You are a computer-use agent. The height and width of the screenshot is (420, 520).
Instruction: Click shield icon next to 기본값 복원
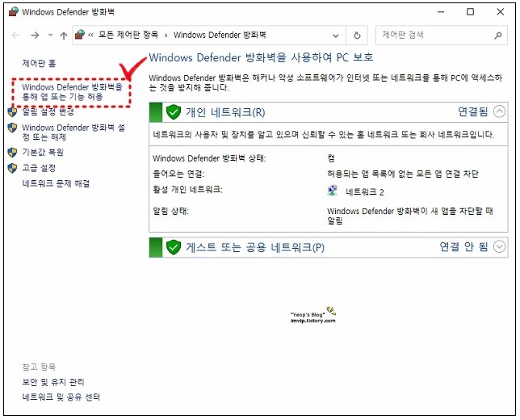pos(12,153)
